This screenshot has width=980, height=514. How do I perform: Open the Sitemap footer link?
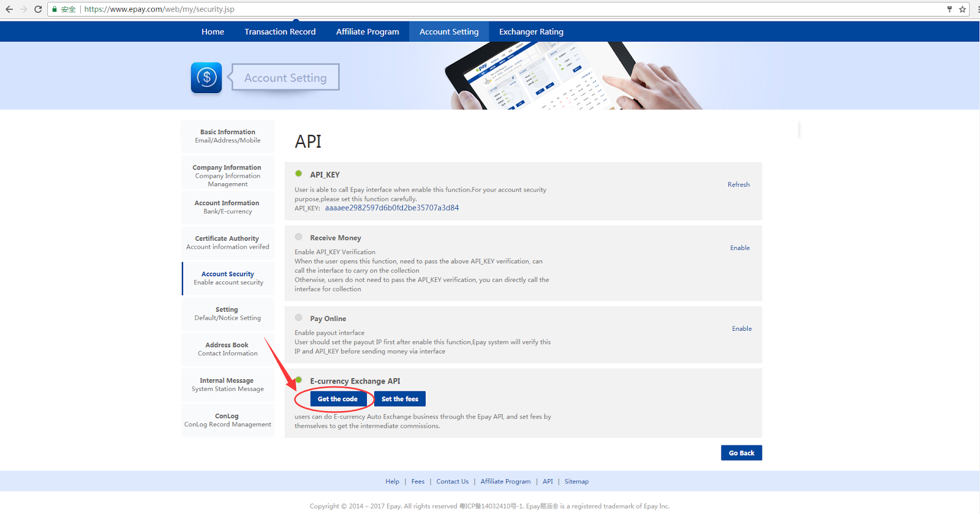point(576,482)
